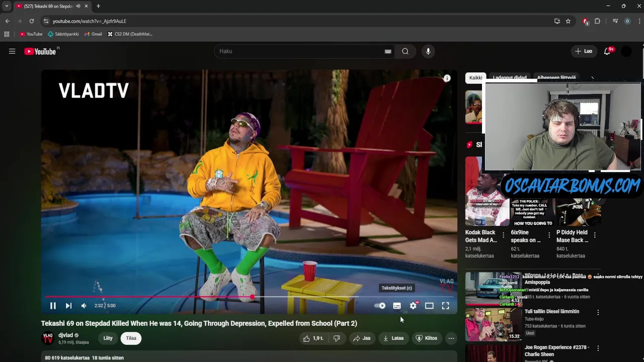The height and width of the screenshot is (362, 644).
Task: Join channel with Liity button
Action: click(x=108, y=338)
